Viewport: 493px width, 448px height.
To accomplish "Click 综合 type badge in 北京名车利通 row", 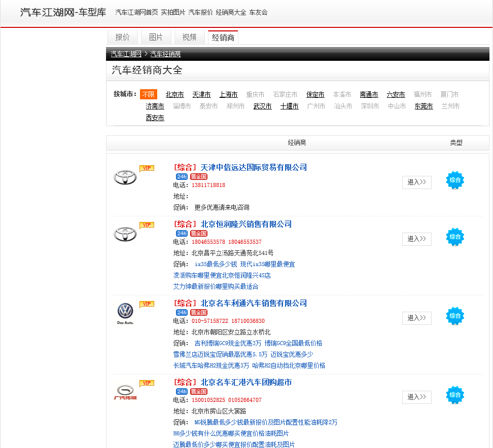I will click(x=455, y=316).
